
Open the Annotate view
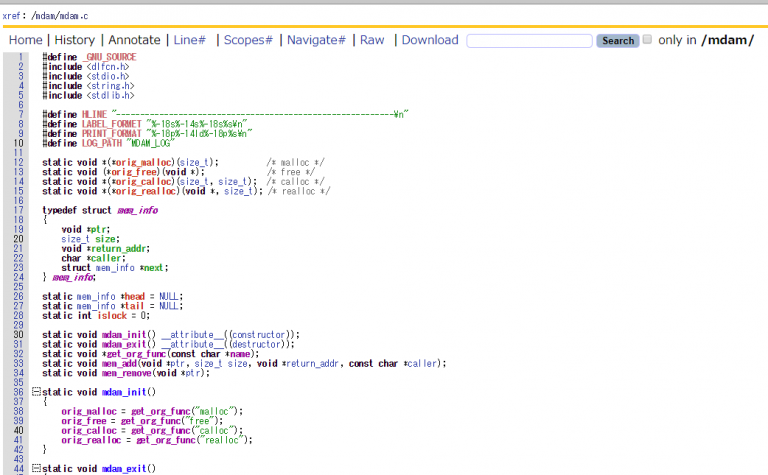click(x=134, y=40)
